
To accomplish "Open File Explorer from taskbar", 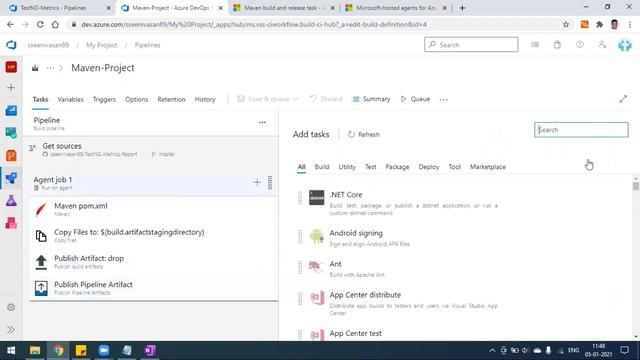I will [35, 350].
